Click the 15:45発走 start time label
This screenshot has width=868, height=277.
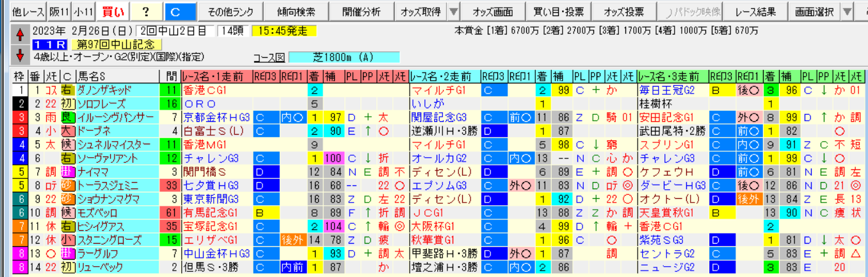point(285,31)
